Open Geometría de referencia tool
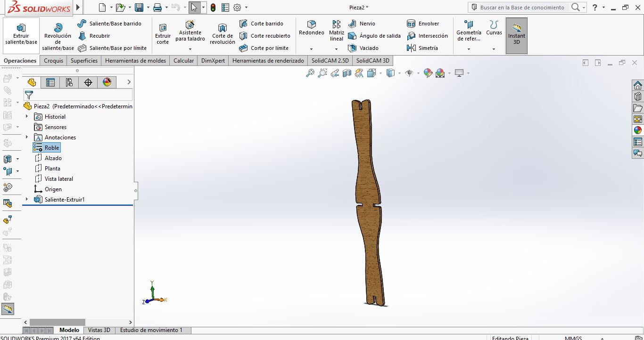Viewport: 644px width, 340px height. click(x=469, y=31)
